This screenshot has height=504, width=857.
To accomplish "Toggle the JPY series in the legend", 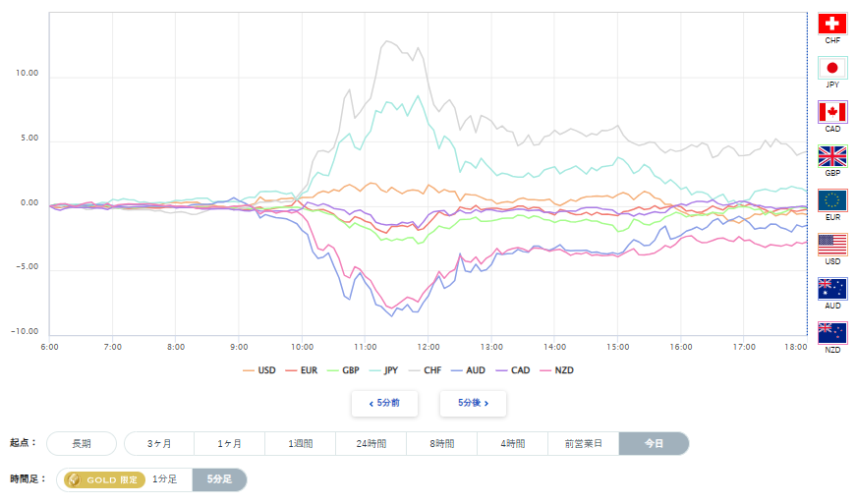I will [x=383, y=370].
